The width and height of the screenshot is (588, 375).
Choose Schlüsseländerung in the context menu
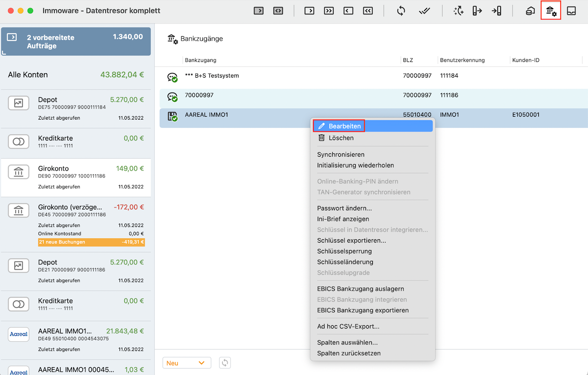click(x=372, y=262)
